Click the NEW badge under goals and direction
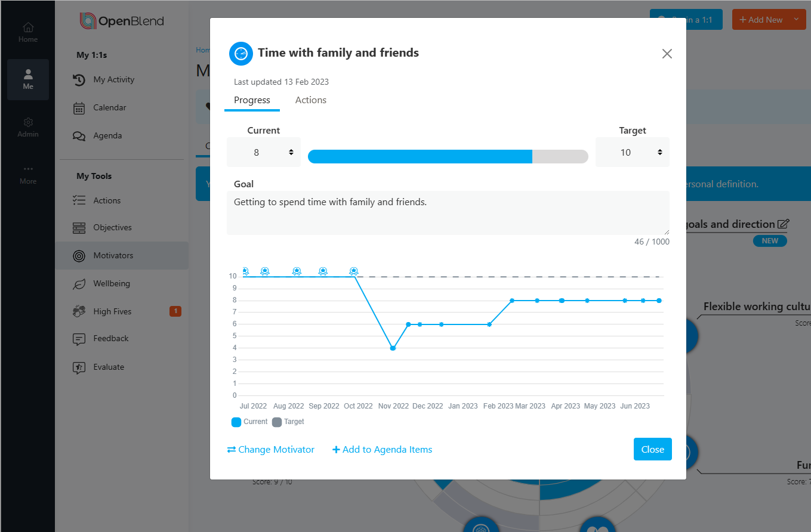 point(770,241)
